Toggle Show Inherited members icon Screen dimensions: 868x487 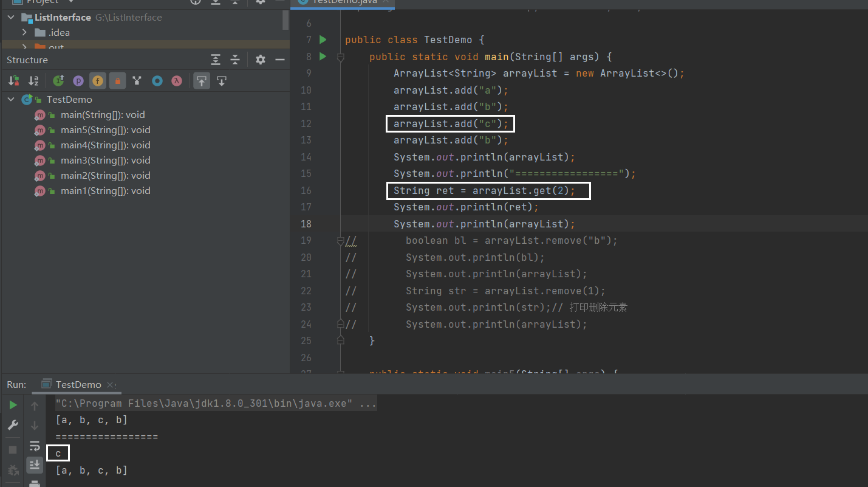click(59, 80)
